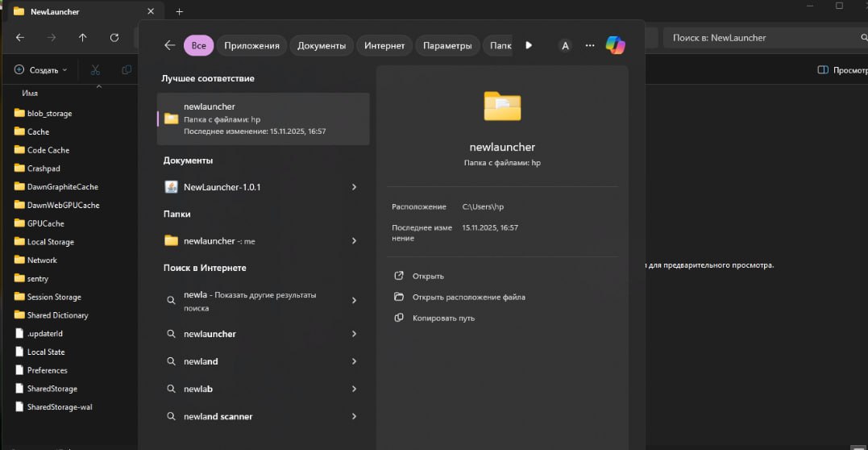Select the DawnGraphiteCache folder in file list

62,186
